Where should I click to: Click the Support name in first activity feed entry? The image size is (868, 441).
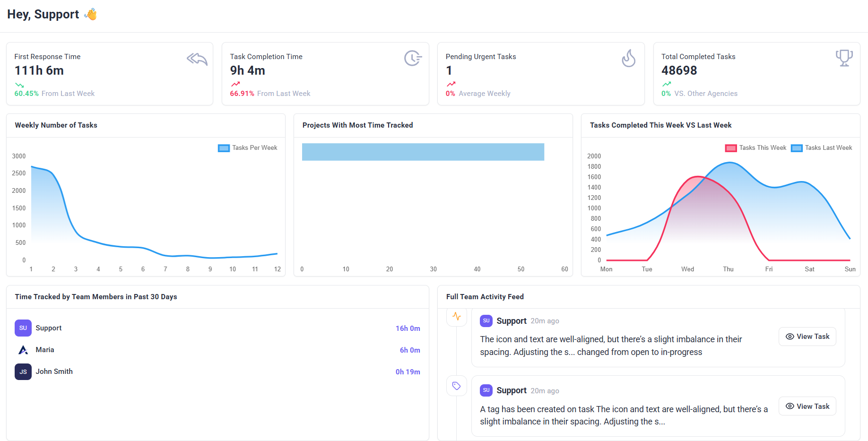coord(511,321)
